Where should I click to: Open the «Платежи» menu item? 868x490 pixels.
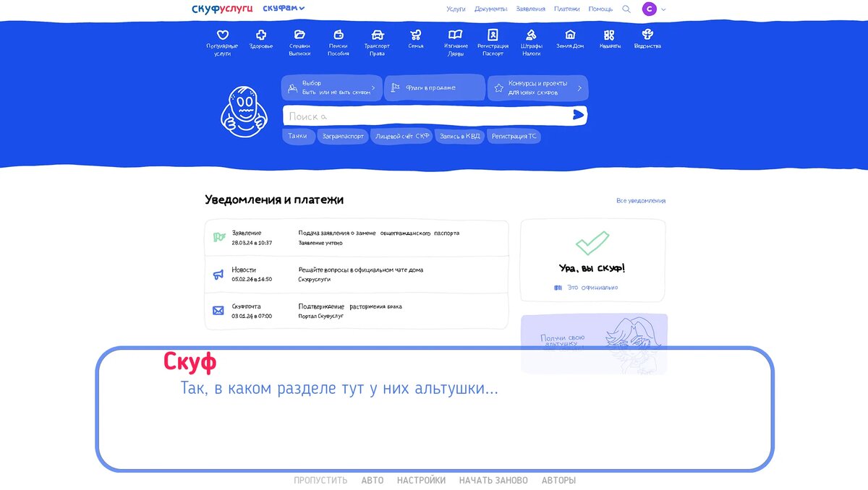click(567, 9)
